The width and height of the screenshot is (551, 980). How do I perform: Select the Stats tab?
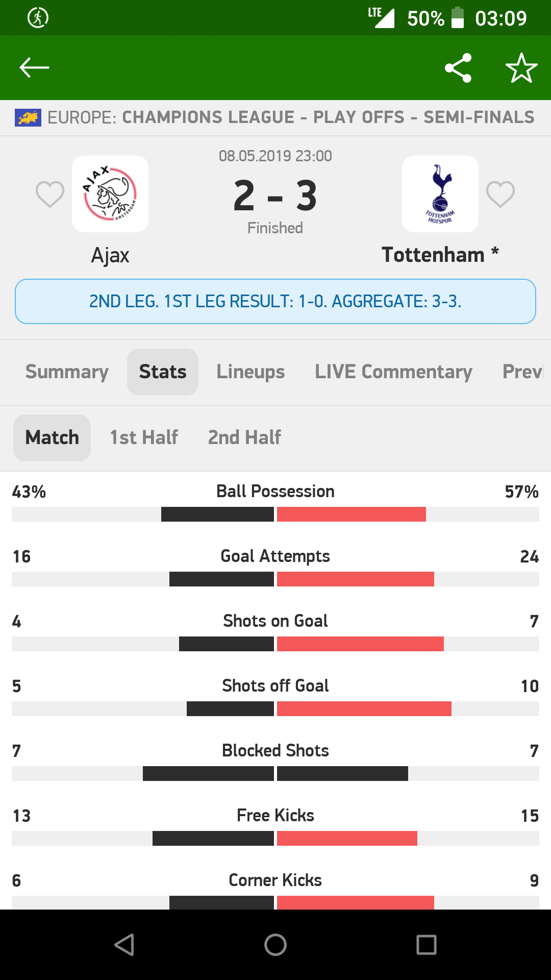163,372
